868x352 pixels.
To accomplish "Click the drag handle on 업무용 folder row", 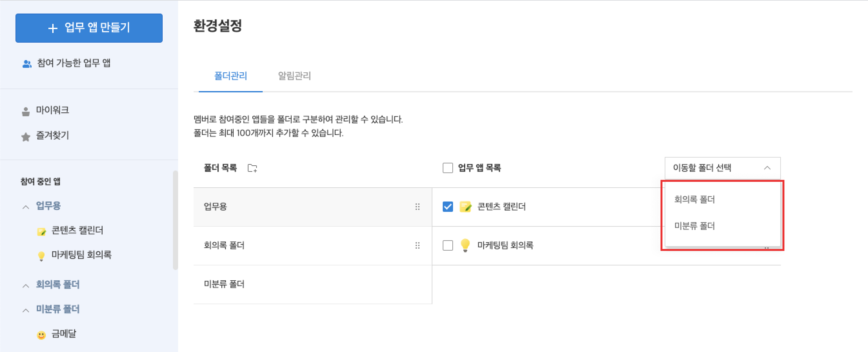I will 418,207.
